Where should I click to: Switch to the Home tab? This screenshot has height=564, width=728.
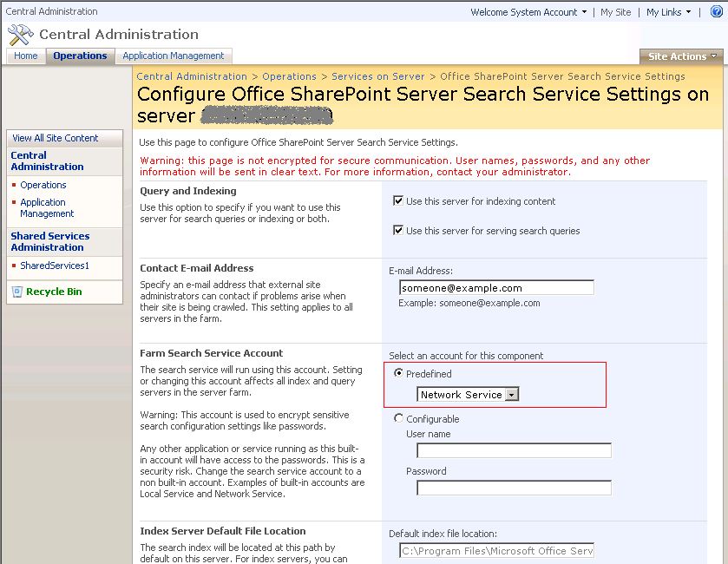point(25,56)
